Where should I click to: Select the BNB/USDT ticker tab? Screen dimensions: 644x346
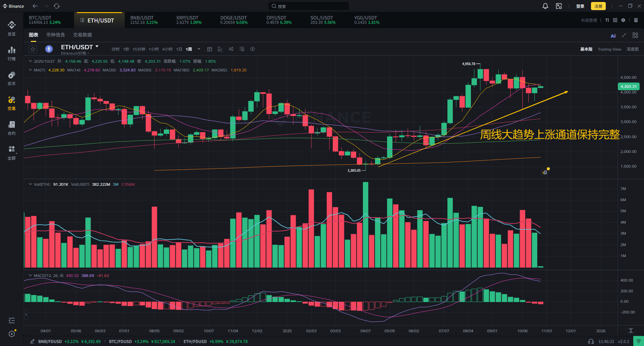coord(144,20)
